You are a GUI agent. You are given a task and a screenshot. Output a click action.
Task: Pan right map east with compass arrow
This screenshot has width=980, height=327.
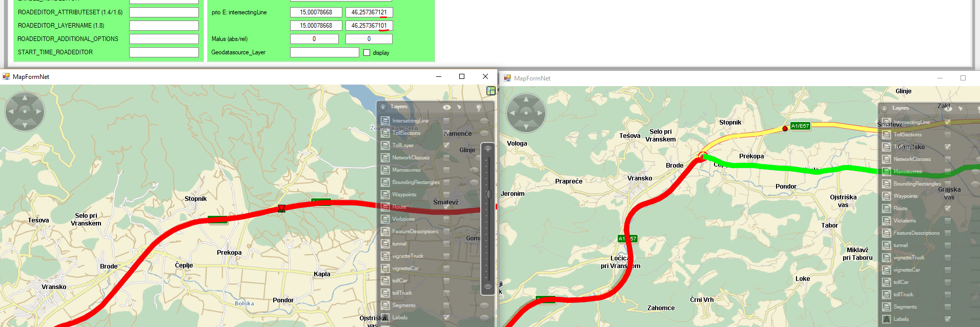[540, 113]
